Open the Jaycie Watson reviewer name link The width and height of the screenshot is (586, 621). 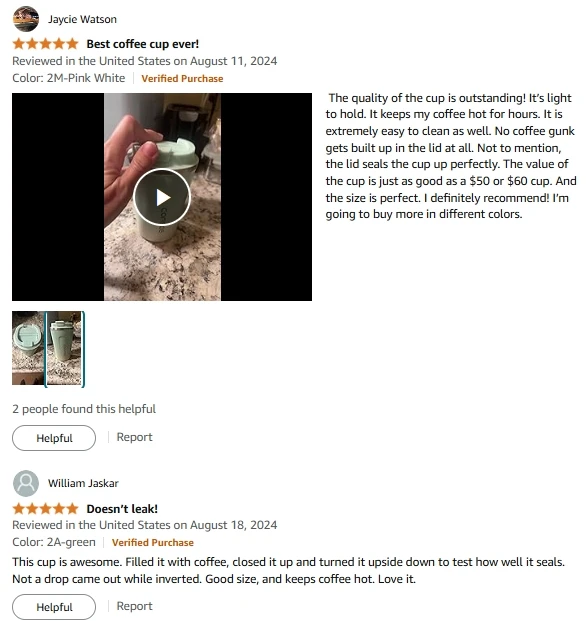tap(82, 19)
